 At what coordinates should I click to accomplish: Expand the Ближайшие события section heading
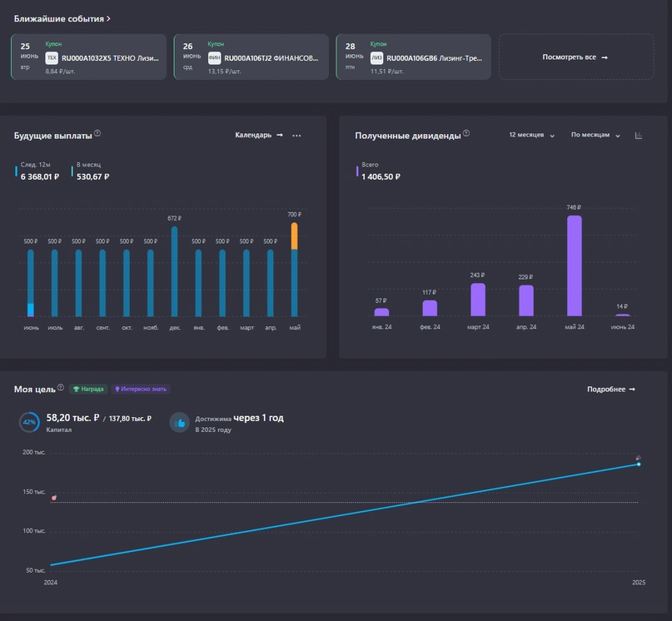tap(62, 18)
